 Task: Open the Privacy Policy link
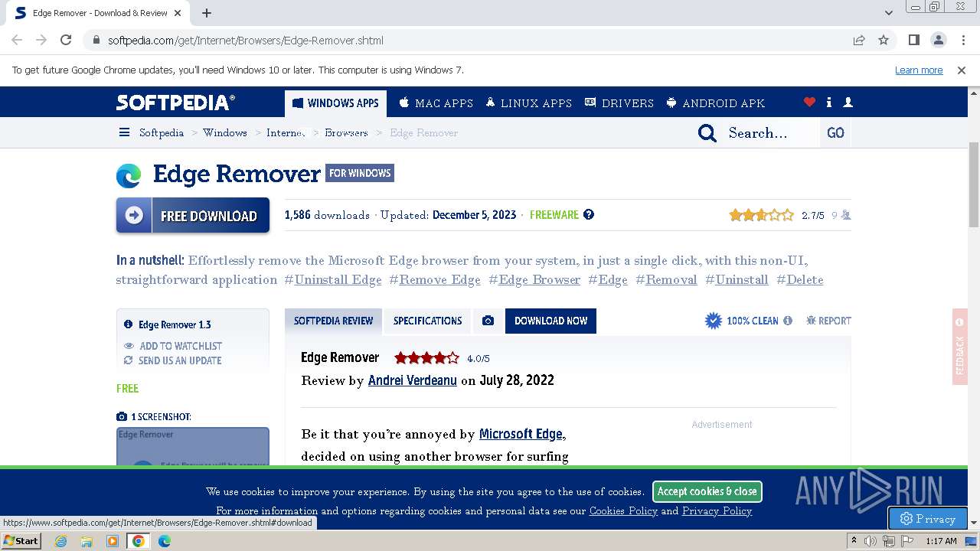click(717, 511)
